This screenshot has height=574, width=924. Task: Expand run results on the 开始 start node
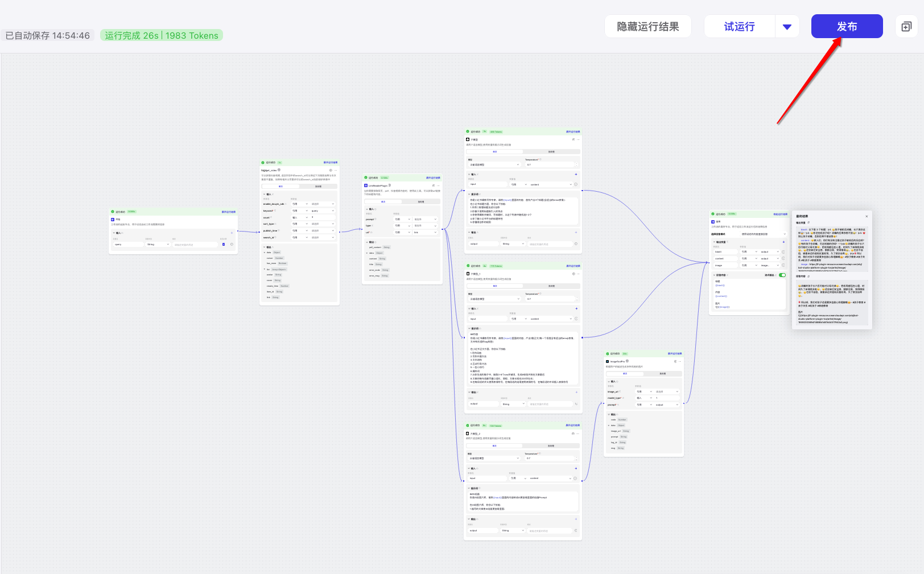[x=229, y=212]
